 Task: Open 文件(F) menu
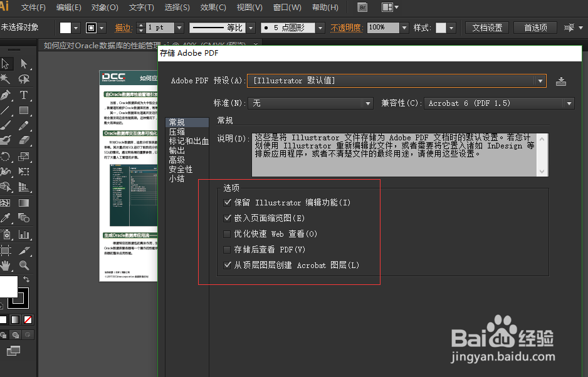[x=33, y=8]
